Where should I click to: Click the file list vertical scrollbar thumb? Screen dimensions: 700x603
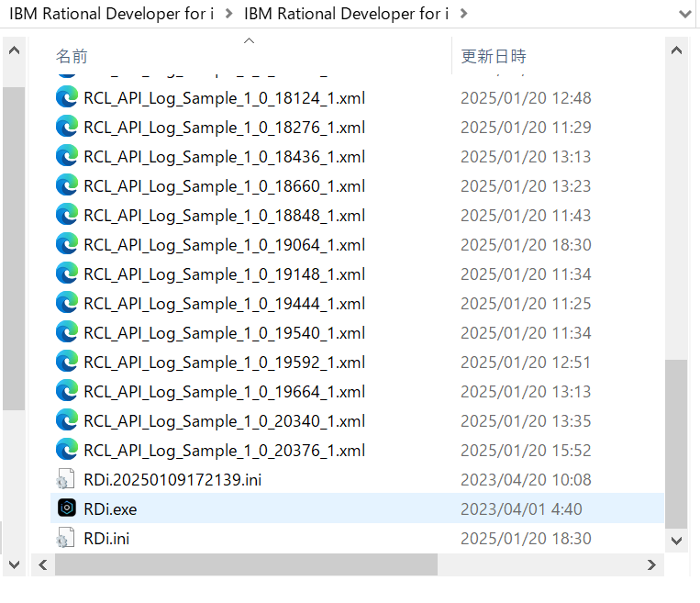click(x=676, y=444)
